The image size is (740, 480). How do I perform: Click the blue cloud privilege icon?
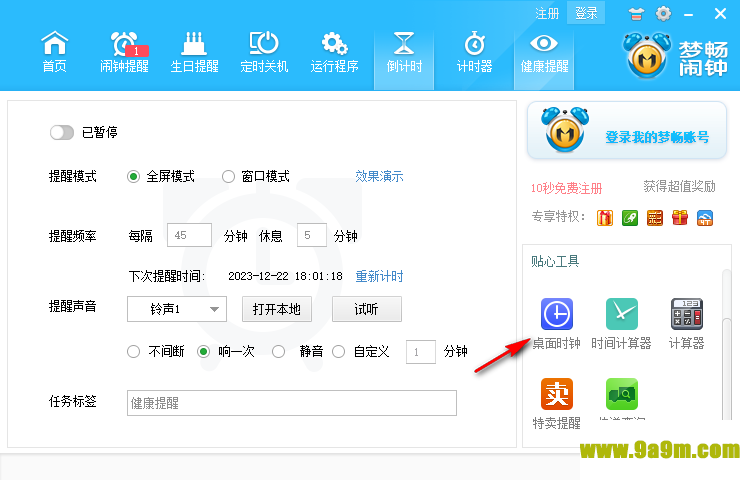[x=705, y=218]
